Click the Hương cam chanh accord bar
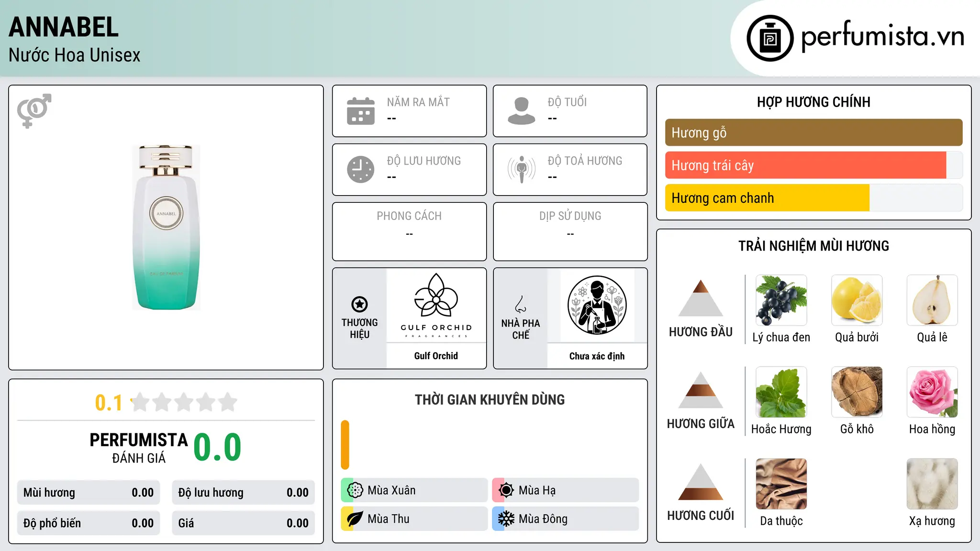Screen dimensions: 980x551 (x=813, y=198)
